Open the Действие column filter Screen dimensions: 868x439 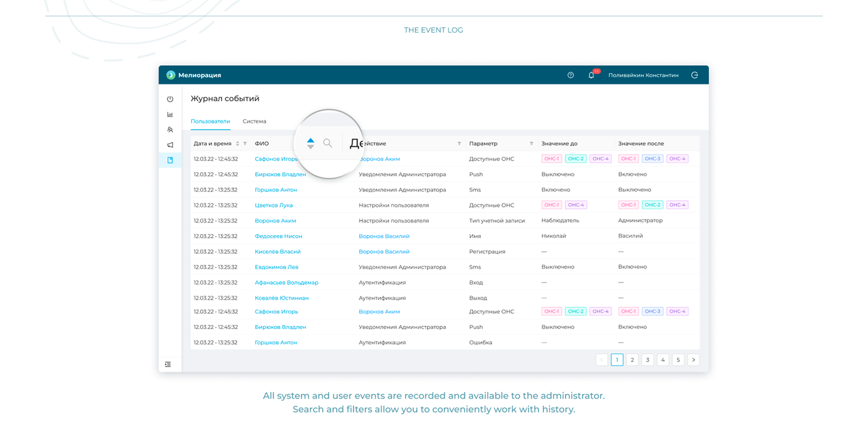pyautogui.click(x=459, y=144)
